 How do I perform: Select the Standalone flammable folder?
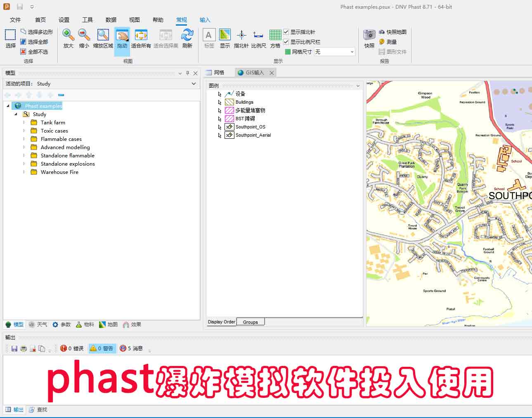68,156
